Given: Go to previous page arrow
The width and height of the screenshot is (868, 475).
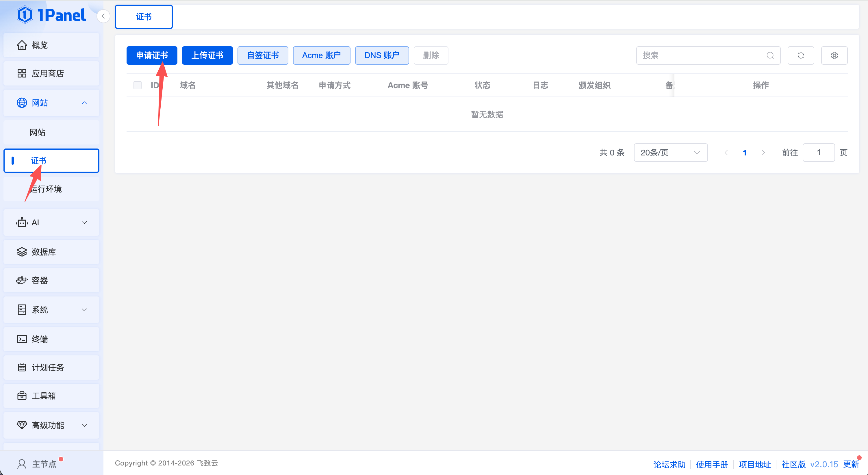Looking at the screenshot, I should (726, 153).
